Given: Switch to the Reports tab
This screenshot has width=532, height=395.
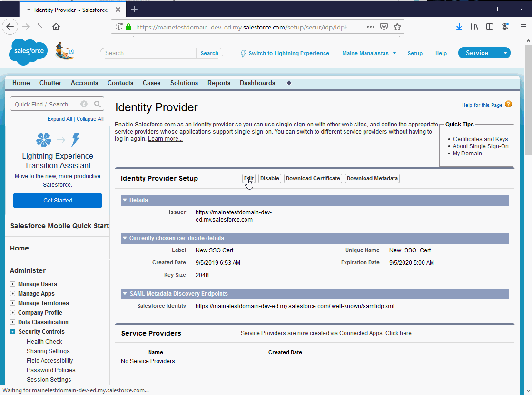Looking at the screenshot, I should click(218, 83).
